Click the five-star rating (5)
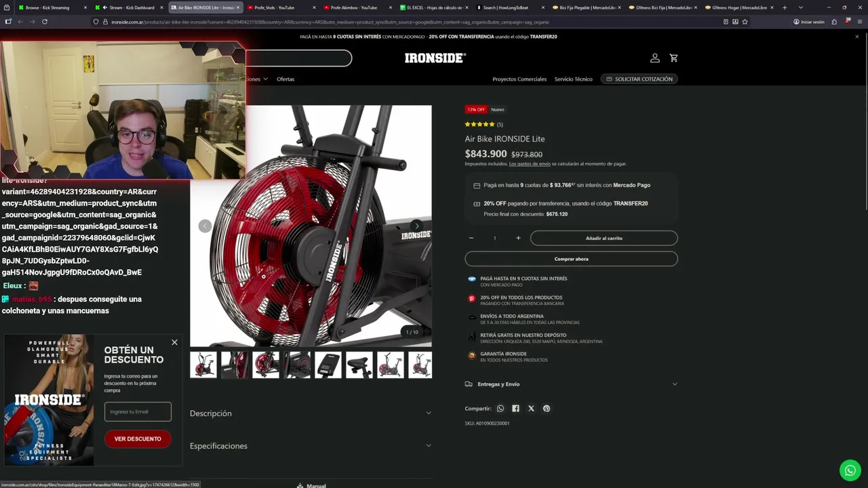 coord(484,125)
